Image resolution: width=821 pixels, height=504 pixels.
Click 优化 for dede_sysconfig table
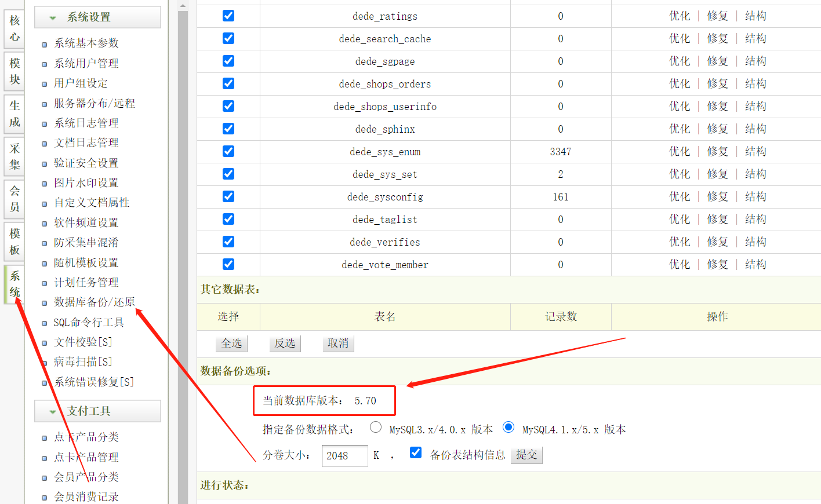pos(679,196)
